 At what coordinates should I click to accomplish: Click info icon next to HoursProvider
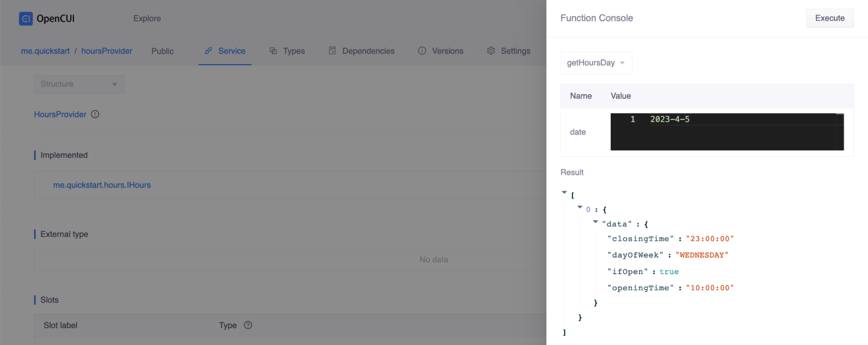point(95,114)
